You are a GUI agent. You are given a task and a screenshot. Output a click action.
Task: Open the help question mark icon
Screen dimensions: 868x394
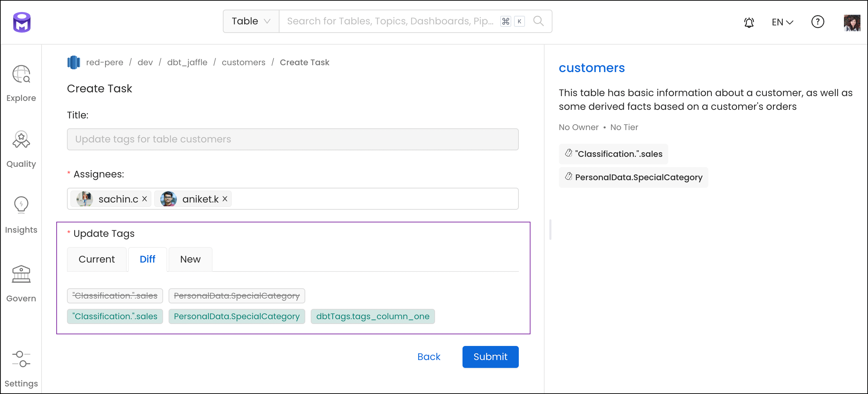[x=818, y=22]
